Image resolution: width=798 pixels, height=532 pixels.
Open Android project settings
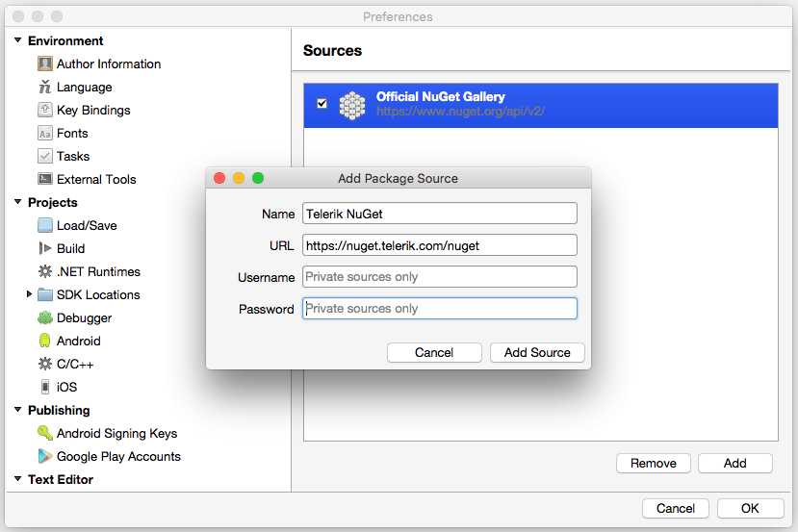click(78, 341)
